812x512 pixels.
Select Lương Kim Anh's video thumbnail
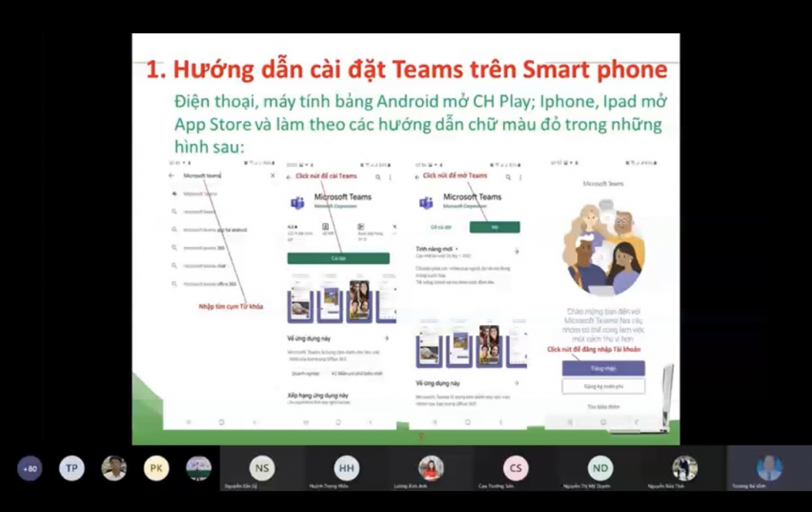coord(431,469)
